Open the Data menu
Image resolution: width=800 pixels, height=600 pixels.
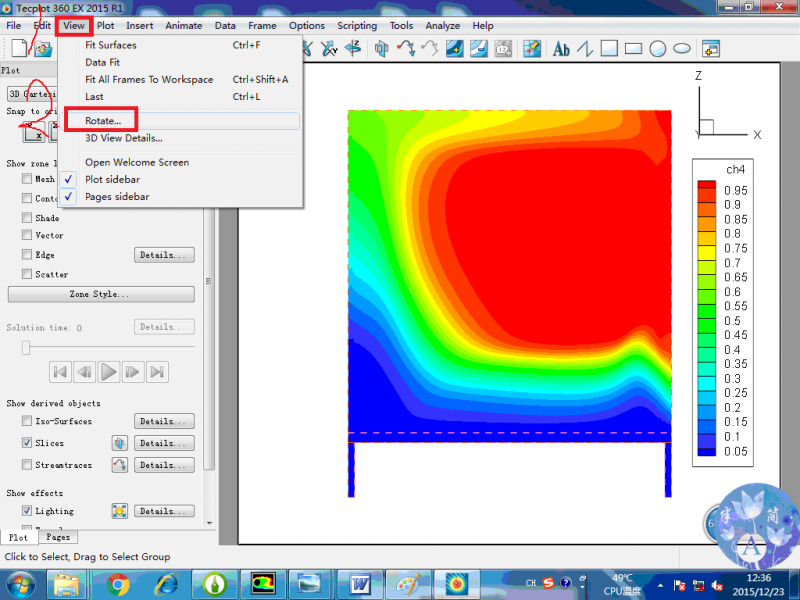click(x=225, y=26)
